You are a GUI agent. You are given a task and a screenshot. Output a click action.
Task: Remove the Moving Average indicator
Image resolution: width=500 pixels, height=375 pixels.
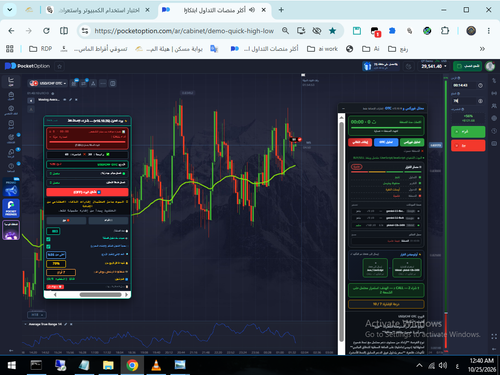tap(76, 100)
